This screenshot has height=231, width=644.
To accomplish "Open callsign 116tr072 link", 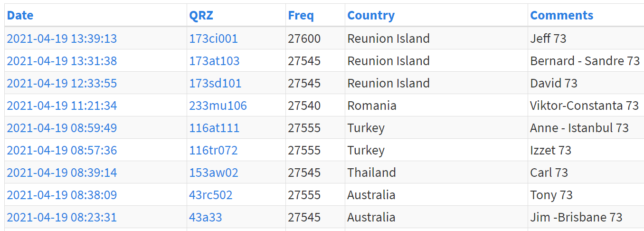I will click(x=213, y=150).
